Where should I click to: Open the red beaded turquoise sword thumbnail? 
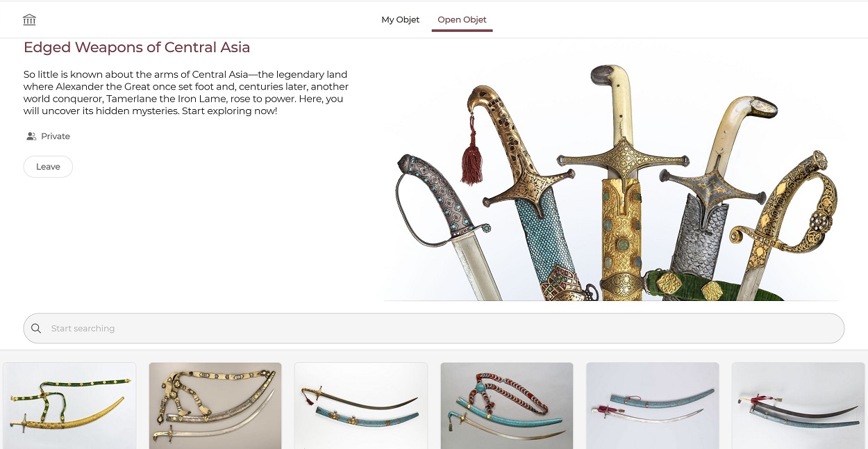point(507,406)
